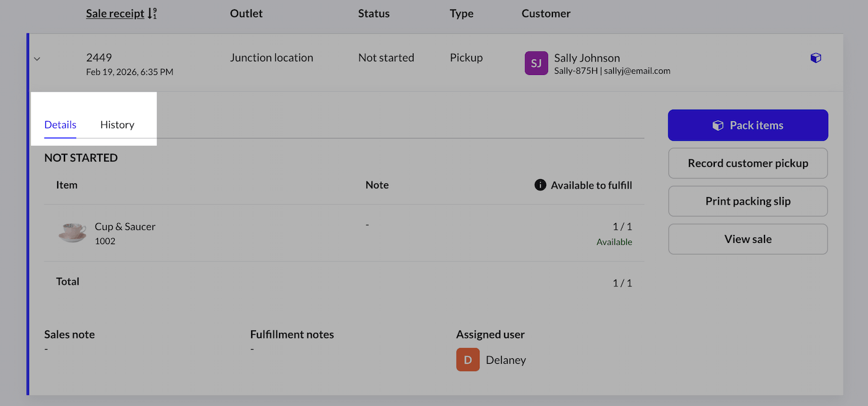Image resolution: width=868 pixels, height=406 pixels.
Task: Click the Cup & Saucer item name
Action: (x=125, y=226)
